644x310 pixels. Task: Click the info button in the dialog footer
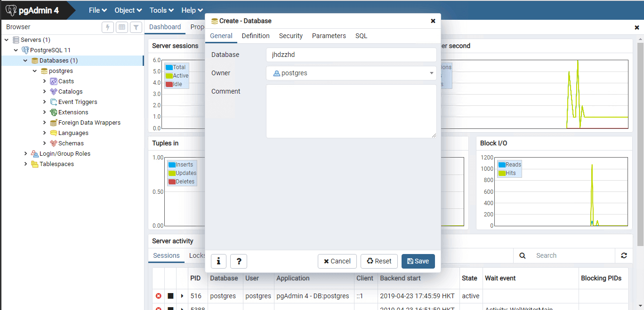[x=218, y=261]
